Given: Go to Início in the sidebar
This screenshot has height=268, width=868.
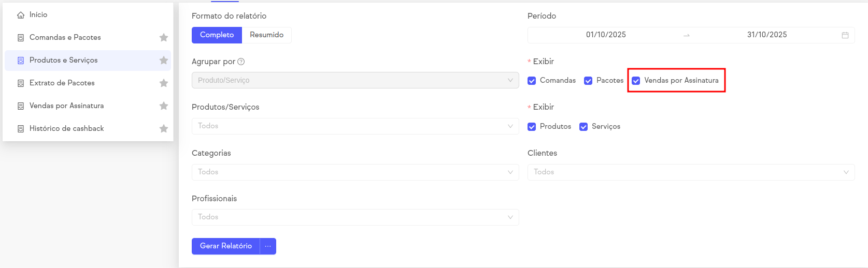Looking at the screenshot, I should [38, 15].
